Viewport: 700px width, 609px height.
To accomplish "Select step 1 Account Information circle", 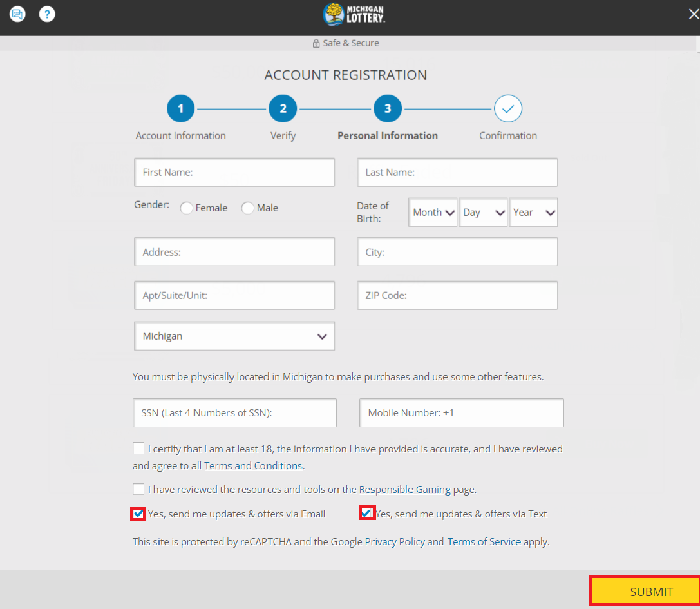I will 180,108.
